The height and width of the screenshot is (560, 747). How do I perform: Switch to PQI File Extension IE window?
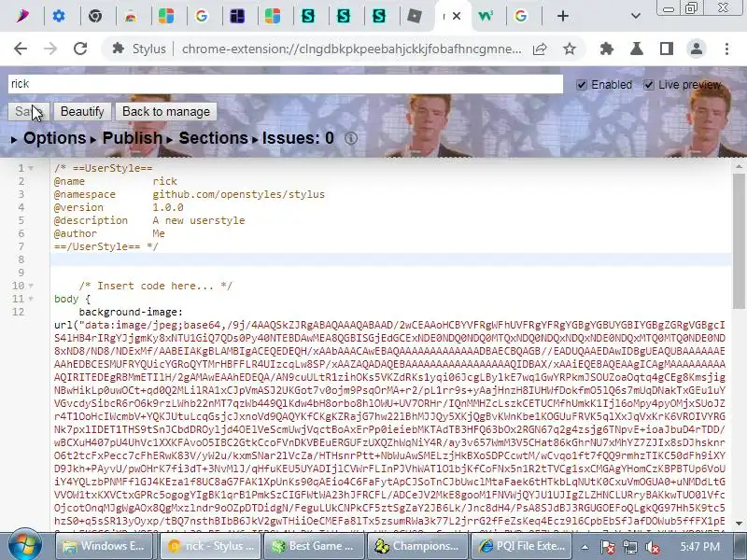(x=520, y=546)
